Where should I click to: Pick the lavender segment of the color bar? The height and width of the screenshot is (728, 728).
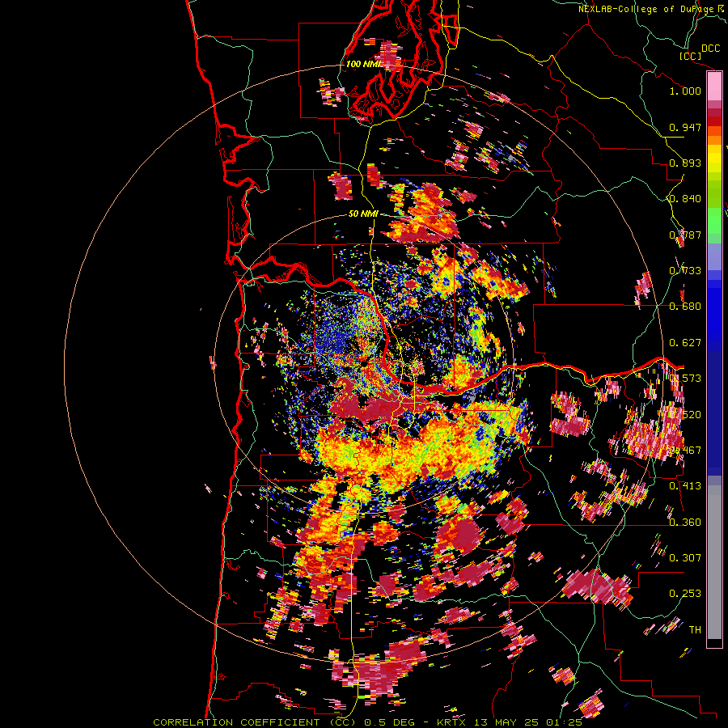(714, 256)
